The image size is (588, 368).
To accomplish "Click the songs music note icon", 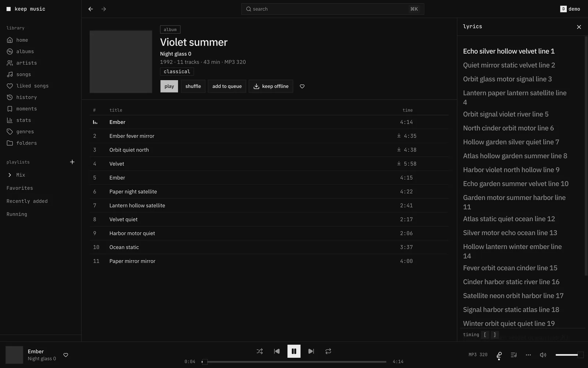I will [x=10, y=74].
